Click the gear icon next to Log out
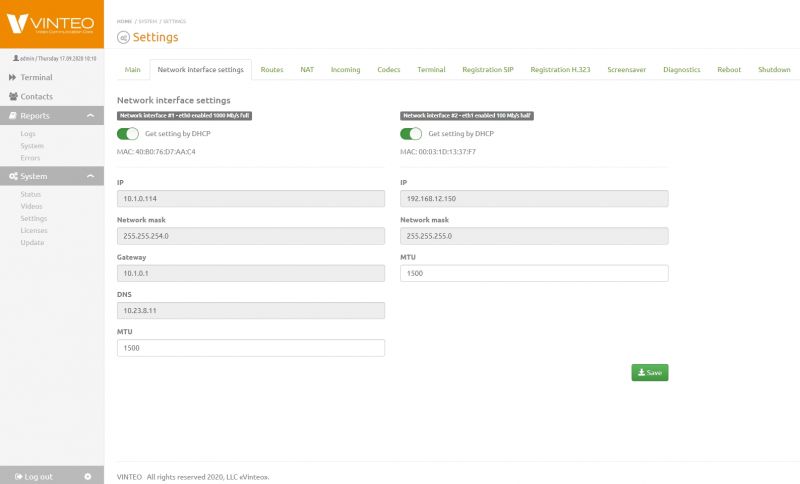This screenshot has width=800, height=484. (x=88, y=476)
